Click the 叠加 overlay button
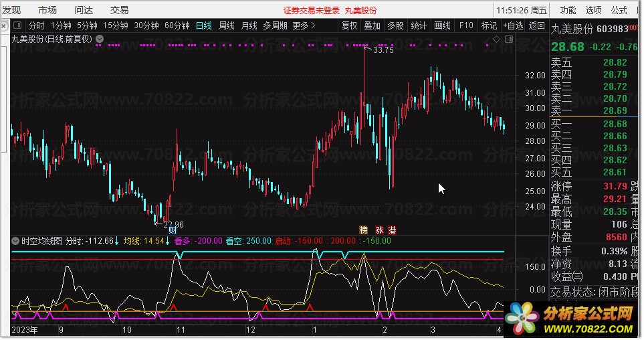The height and width of the screenshot is (340, 644). (x=372, y=25)
